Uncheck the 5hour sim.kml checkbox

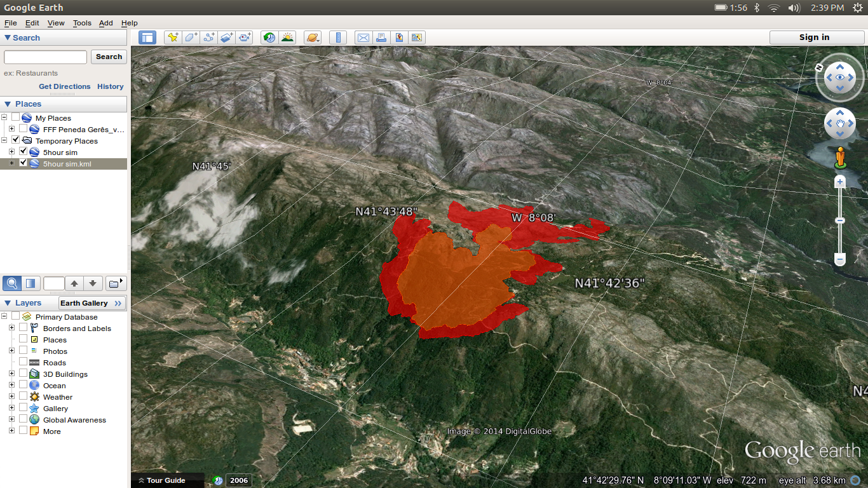pos(23,163)
